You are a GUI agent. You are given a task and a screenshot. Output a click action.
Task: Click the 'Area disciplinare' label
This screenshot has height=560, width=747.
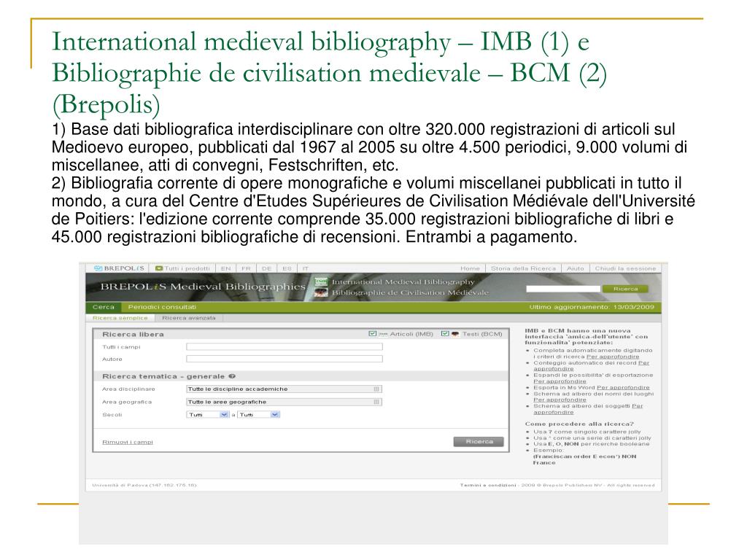click(128, 389)
